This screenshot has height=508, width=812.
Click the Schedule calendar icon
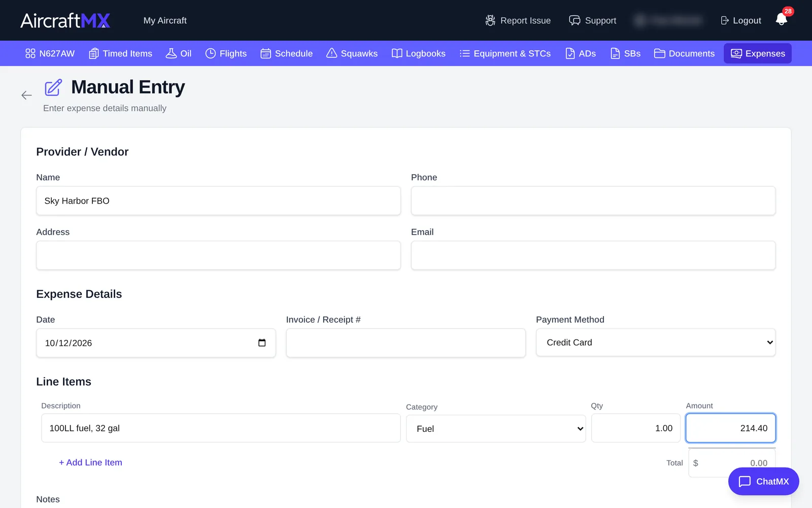pyautogui.click(x=265, y=53)
